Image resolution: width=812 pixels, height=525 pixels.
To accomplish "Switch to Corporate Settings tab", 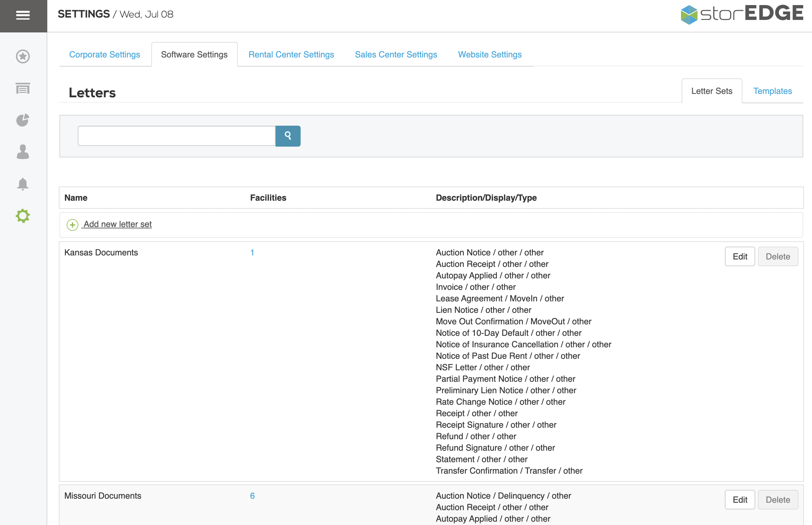I will 105,54.
